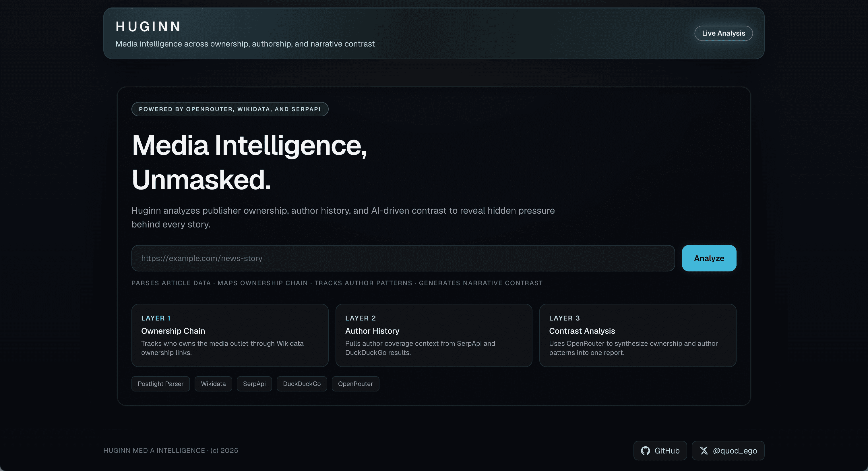Select the Layer 2 Author History card
Screen dimensions: 868x471
click(434, 335)
